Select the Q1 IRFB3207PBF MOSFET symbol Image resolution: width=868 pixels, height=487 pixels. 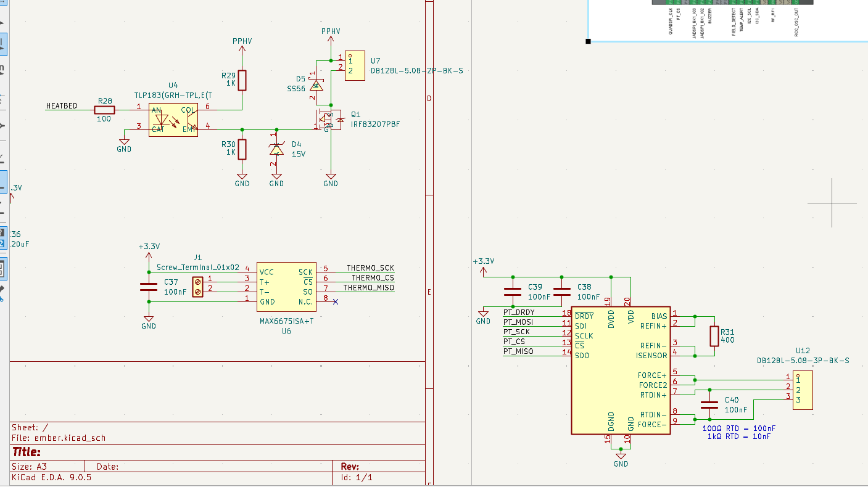[x=329, y=118]
